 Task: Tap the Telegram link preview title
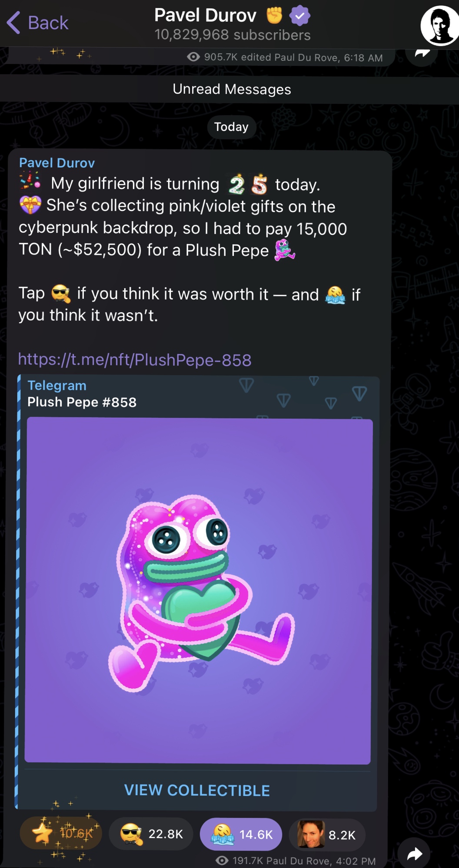click(57, 386)
